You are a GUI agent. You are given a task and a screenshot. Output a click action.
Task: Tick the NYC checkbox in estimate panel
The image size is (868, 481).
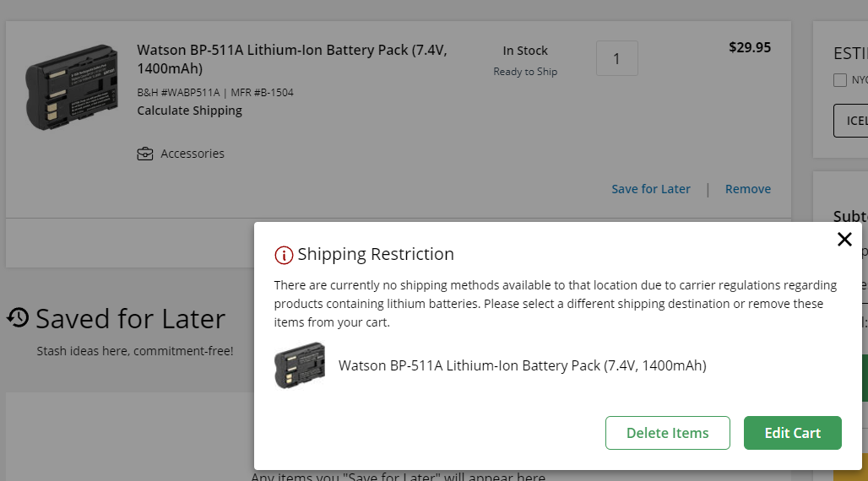840,80
